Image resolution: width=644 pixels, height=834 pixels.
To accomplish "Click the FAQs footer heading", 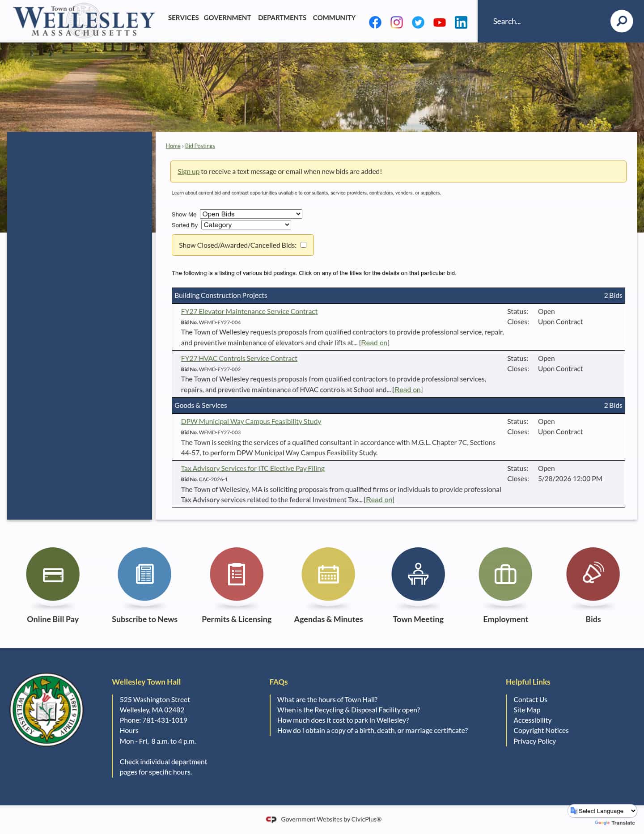I will point(279,682).
